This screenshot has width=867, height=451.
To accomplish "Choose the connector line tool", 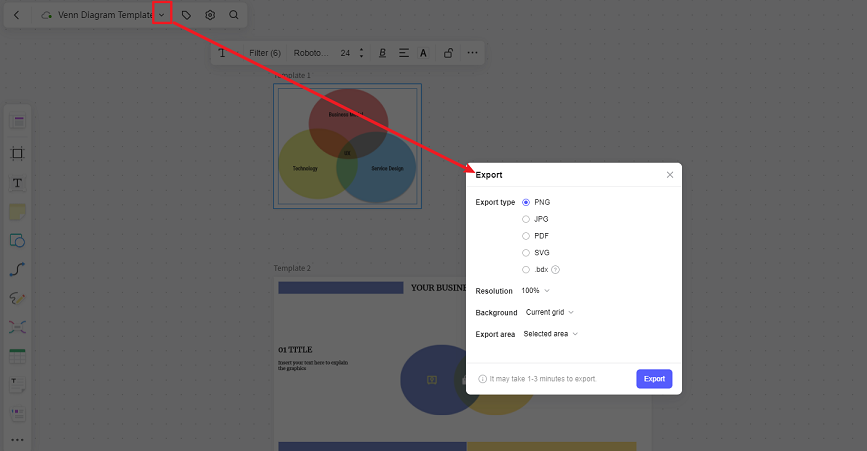I will point(17,270).
